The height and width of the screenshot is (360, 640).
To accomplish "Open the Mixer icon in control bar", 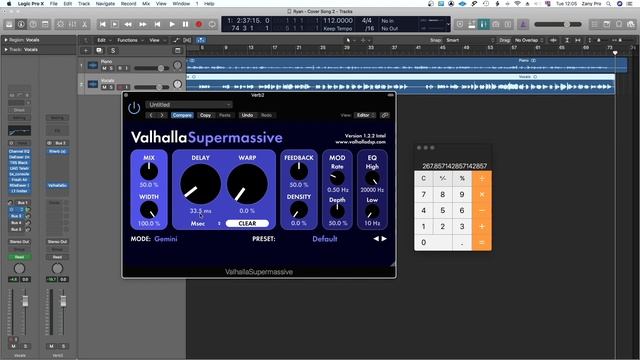I will (72, 24).
